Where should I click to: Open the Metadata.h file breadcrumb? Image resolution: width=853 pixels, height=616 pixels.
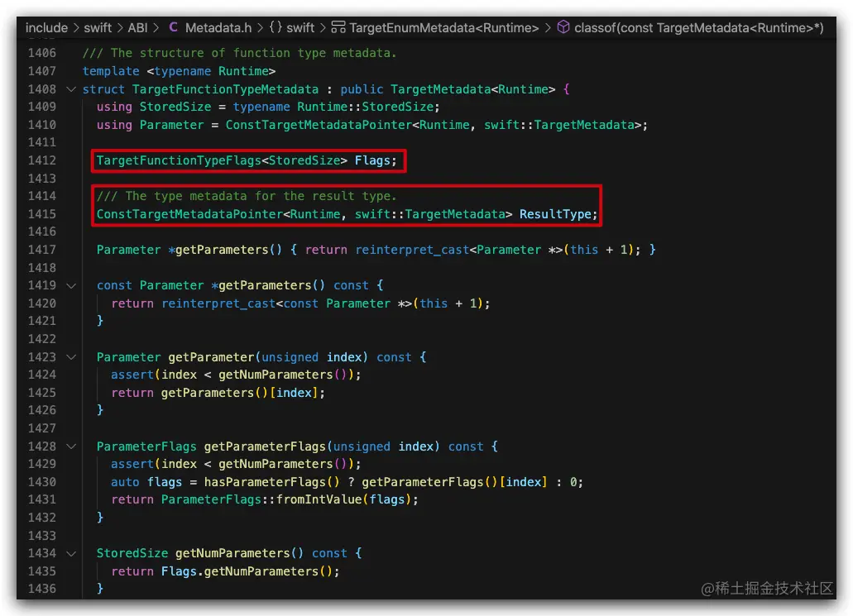coord(218,28)
